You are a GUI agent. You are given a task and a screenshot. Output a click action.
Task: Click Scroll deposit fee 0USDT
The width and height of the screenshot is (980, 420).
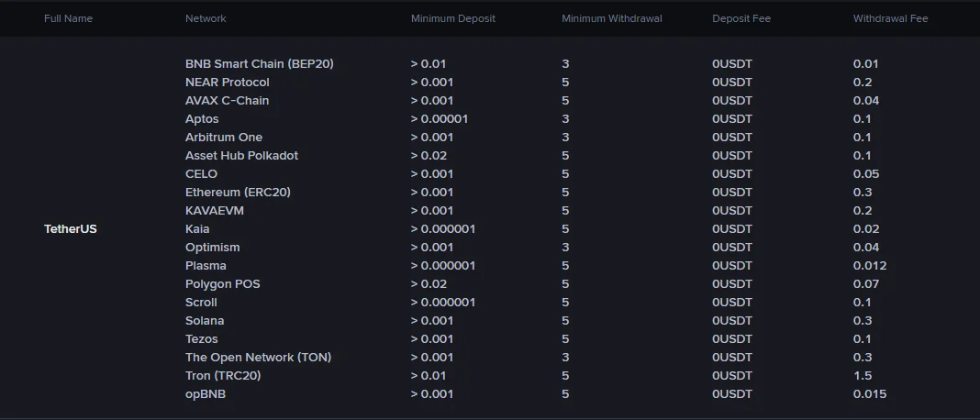(x=732, y=303)
